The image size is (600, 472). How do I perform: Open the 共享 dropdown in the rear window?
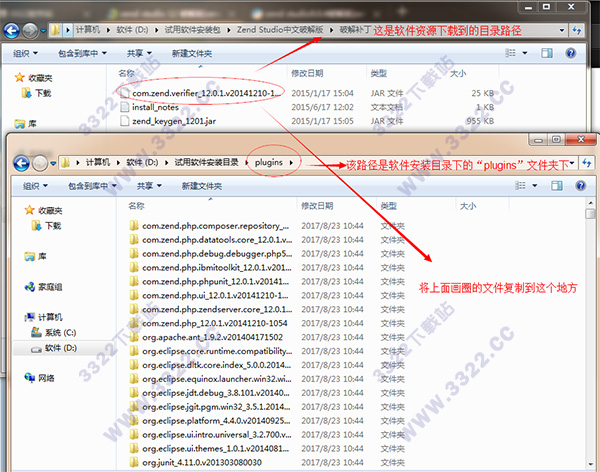[x=139, y=53]
